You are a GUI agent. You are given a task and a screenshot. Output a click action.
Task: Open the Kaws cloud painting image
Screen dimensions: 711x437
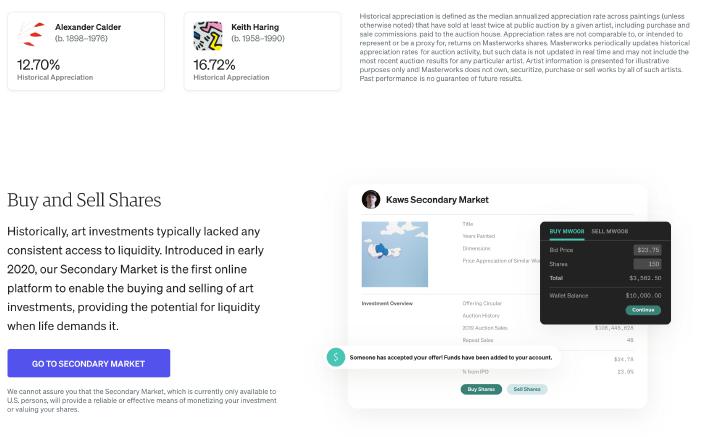395,254
